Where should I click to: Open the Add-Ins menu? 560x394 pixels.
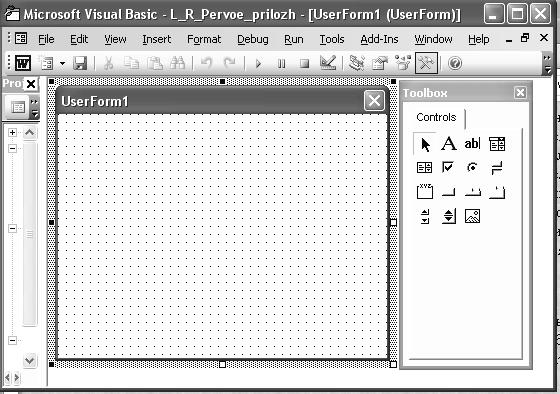pos(379,39)
